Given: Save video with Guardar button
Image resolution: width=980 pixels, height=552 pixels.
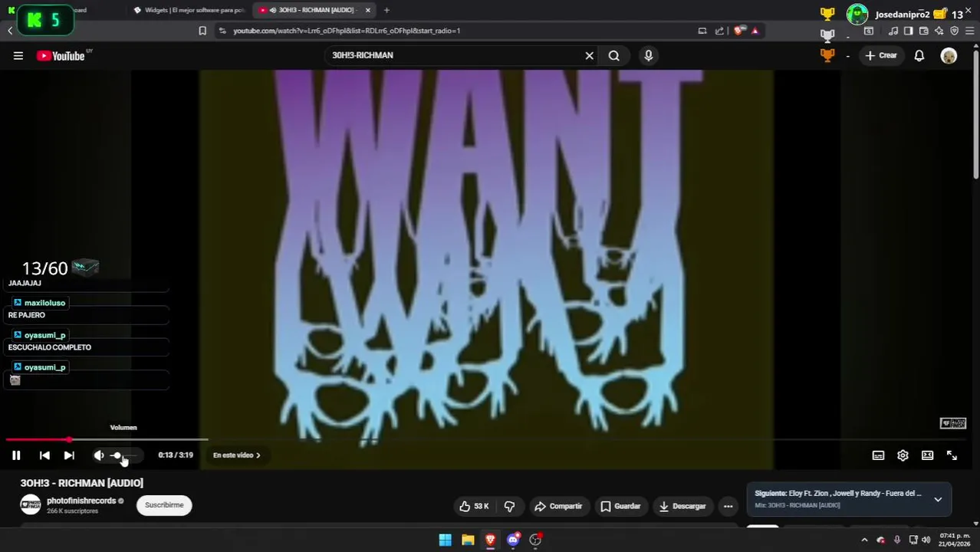Looking at the screenshot, I should 620,506.
